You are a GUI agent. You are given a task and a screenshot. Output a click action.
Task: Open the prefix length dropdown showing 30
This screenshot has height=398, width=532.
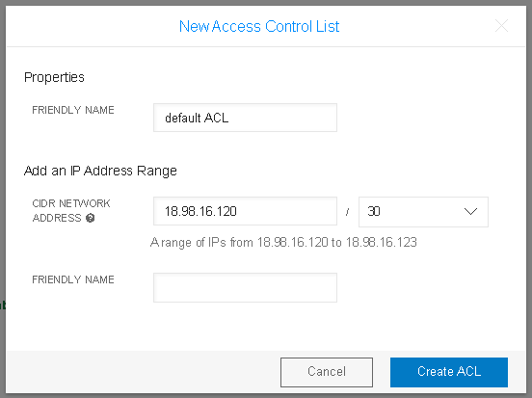pos(423,212)
